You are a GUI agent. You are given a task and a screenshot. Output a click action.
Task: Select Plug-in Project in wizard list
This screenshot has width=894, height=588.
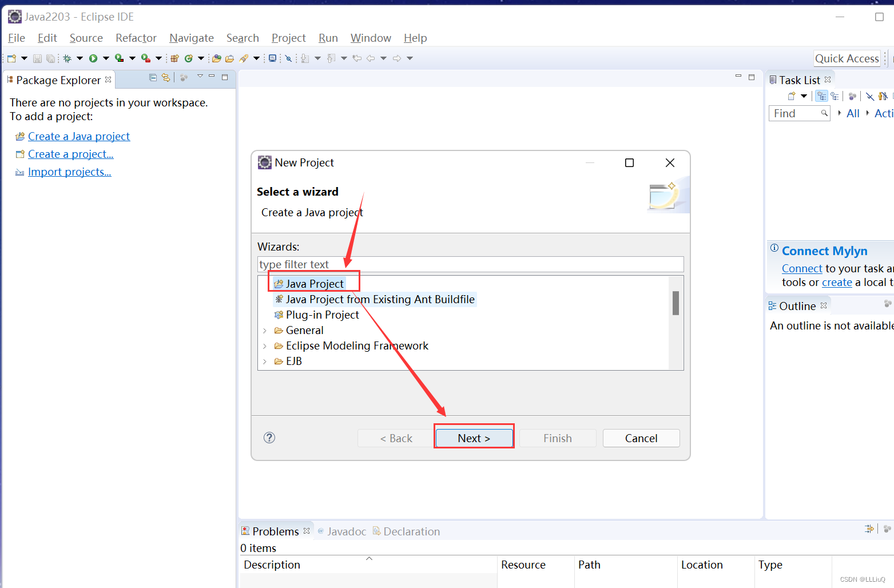[x=317, y=315]
